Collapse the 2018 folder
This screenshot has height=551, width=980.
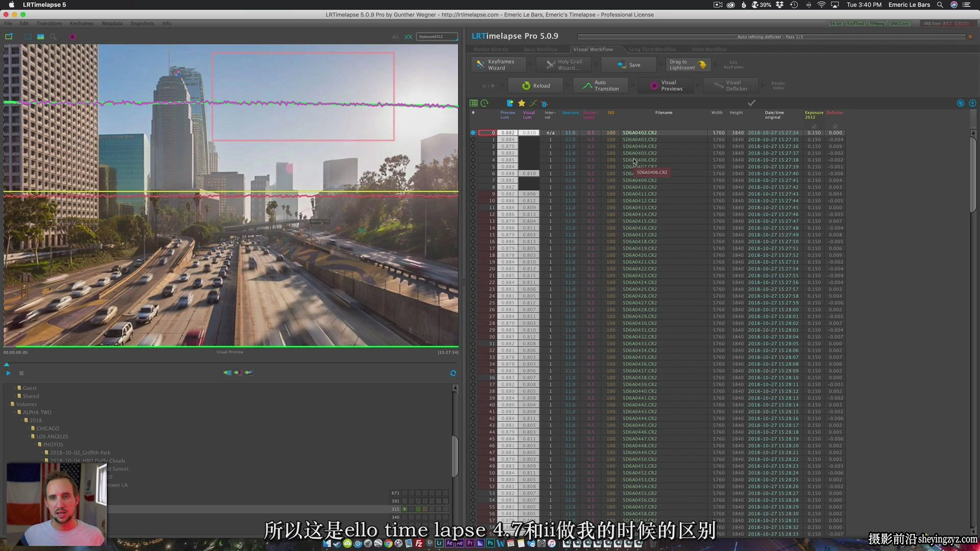point(22,421)
